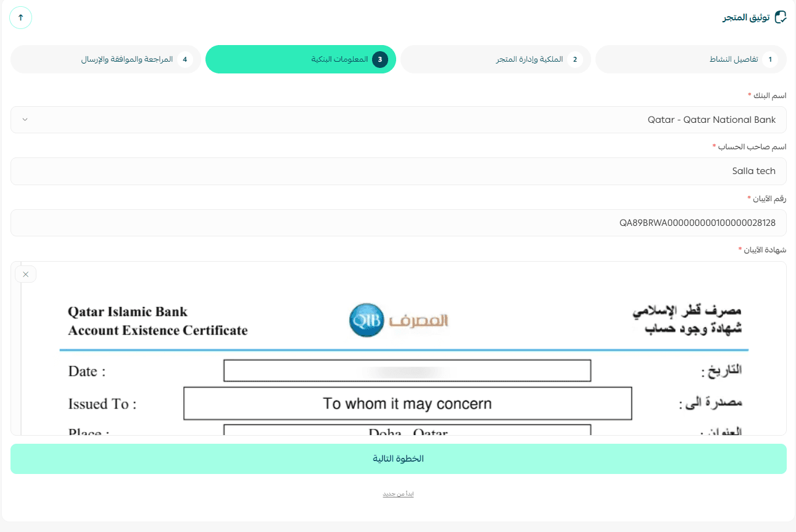Viewport: 796px width, 532px height.
Task: Click the account holder name field
Action: 399,171
